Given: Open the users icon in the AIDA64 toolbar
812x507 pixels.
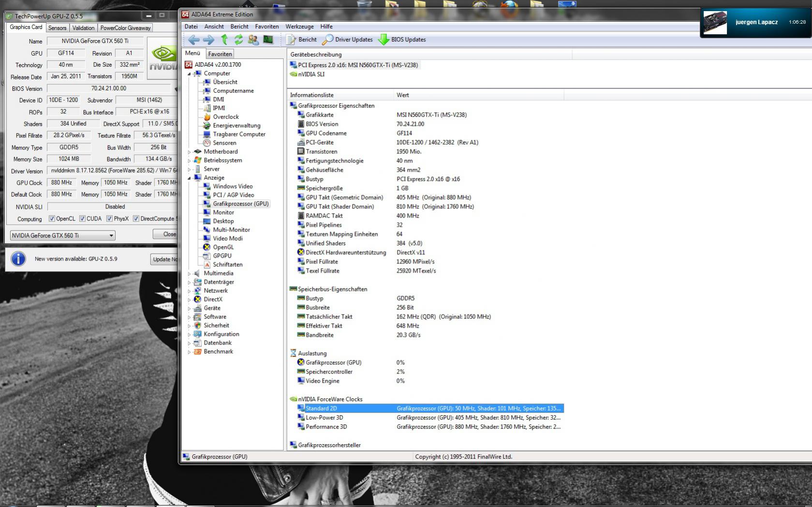Looking at the screenshot, I should point(253,40).
